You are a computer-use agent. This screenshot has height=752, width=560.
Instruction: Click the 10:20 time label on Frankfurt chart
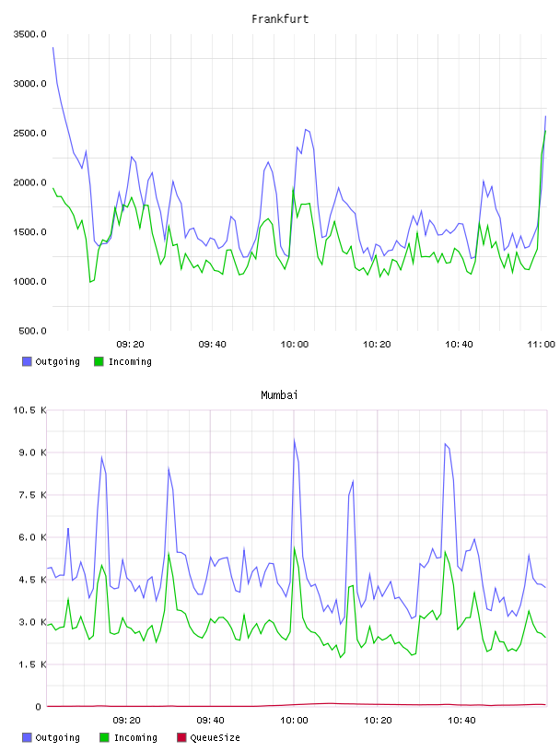[x=377, y=345]
